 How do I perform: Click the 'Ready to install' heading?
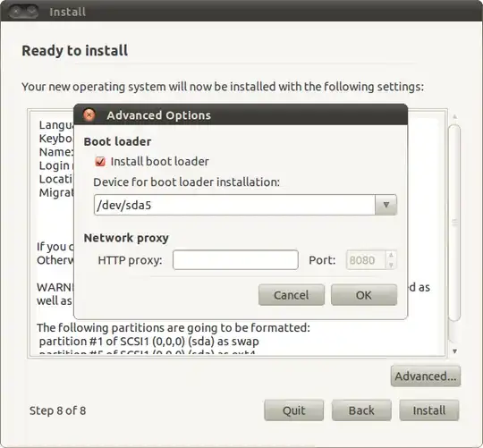(x=75, y=50)
